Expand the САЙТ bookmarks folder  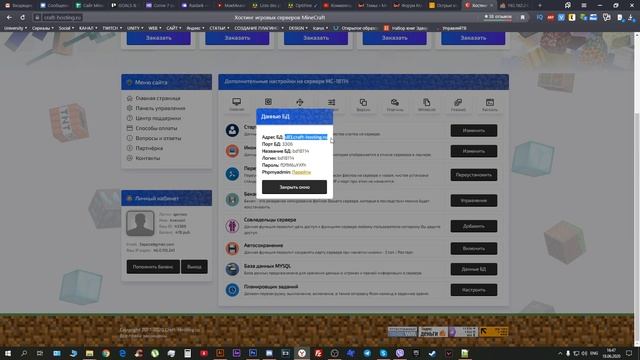tap(173, 28)
